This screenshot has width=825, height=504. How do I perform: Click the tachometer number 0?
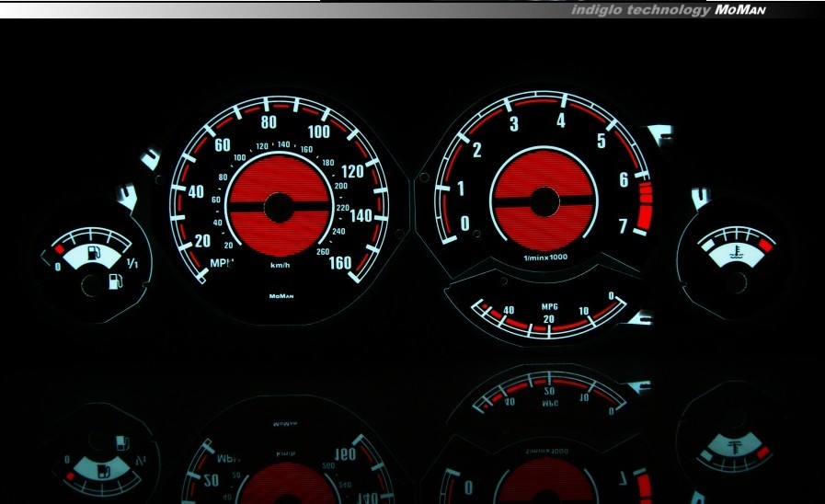pyautogui.click(x=465, y=223)
